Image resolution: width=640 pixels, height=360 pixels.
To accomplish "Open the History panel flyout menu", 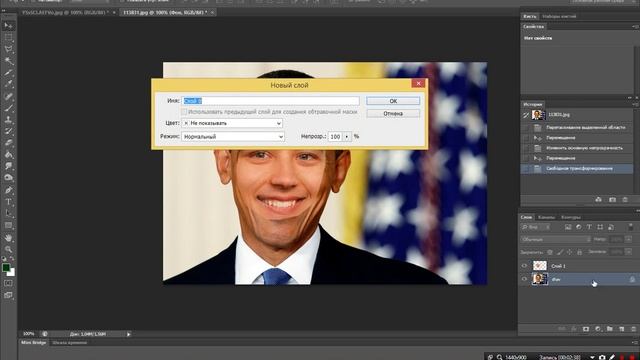I will [x=636, y=104].
